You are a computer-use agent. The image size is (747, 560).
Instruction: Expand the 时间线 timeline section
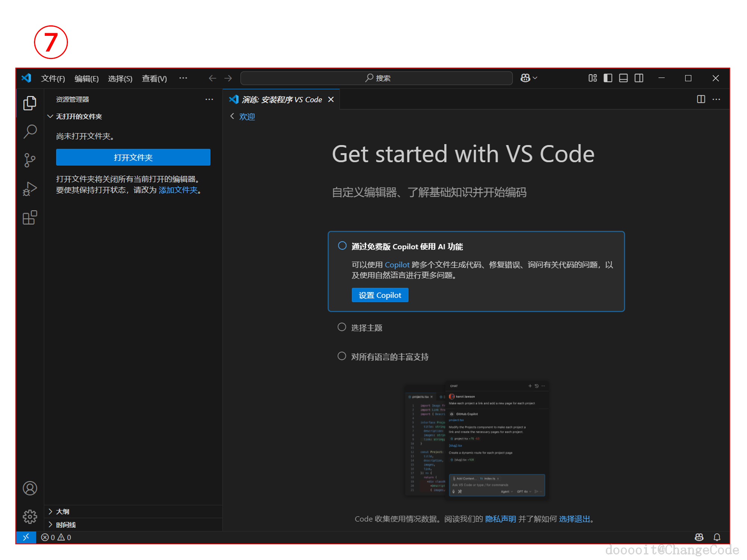[66, 525]
